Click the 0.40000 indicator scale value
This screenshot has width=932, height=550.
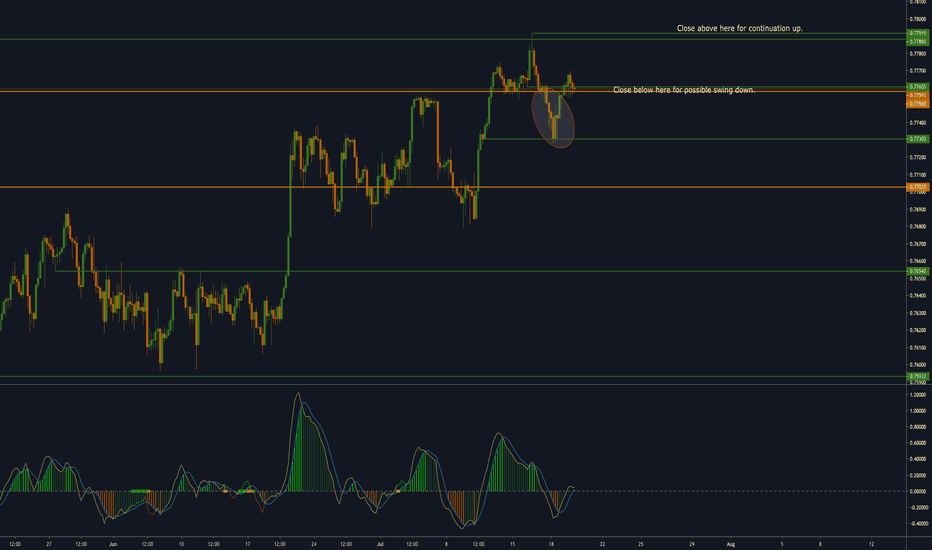tap(918, 459)
